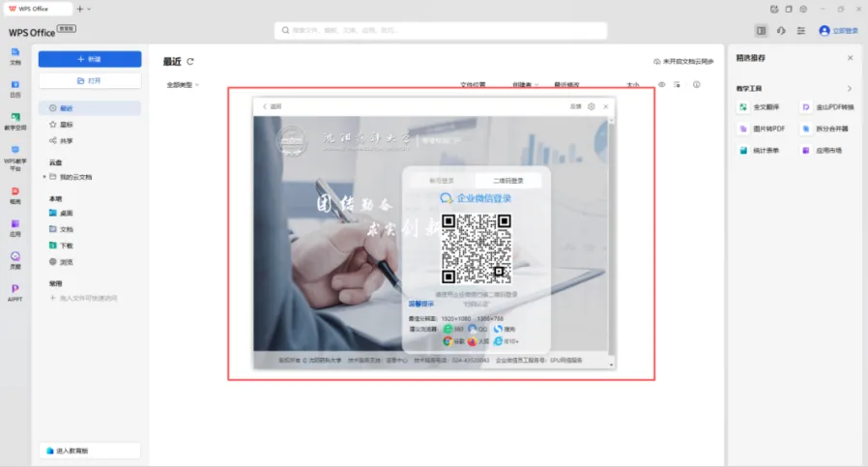This screenshot has height=467, width=868.
Task: Open the 文档 icon in the left rail
Action: [x=14, y=56]
